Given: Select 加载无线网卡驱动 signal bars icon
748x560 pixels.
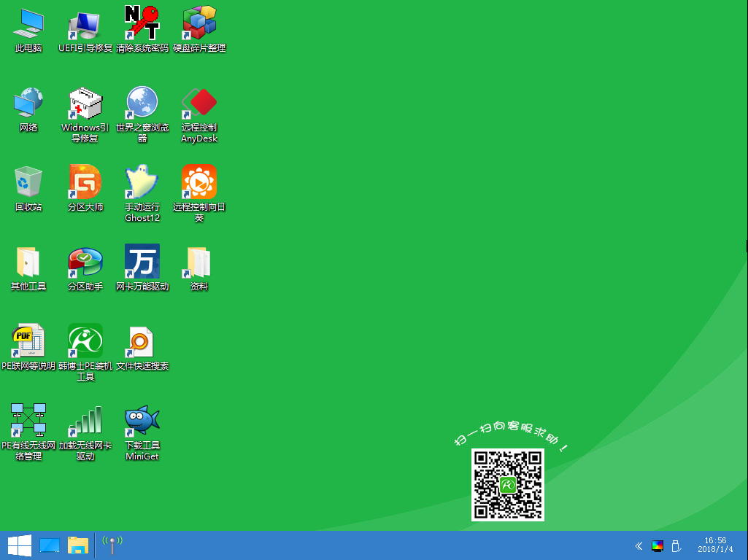Looking at the screenshot, I should [85, 421].
